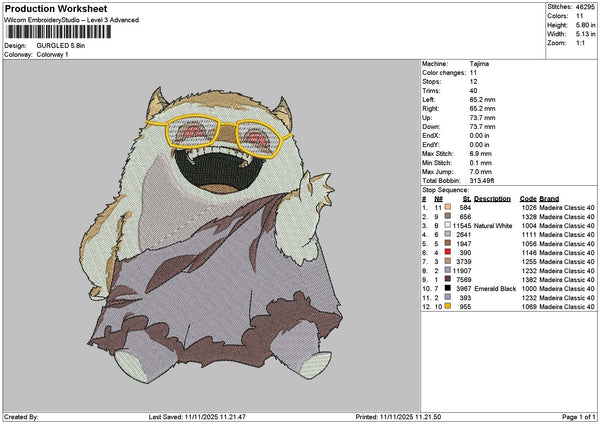This screenshot has width=600, height=424.
Task: Click the 'Colorway 1' value
Action: [52, 55]
